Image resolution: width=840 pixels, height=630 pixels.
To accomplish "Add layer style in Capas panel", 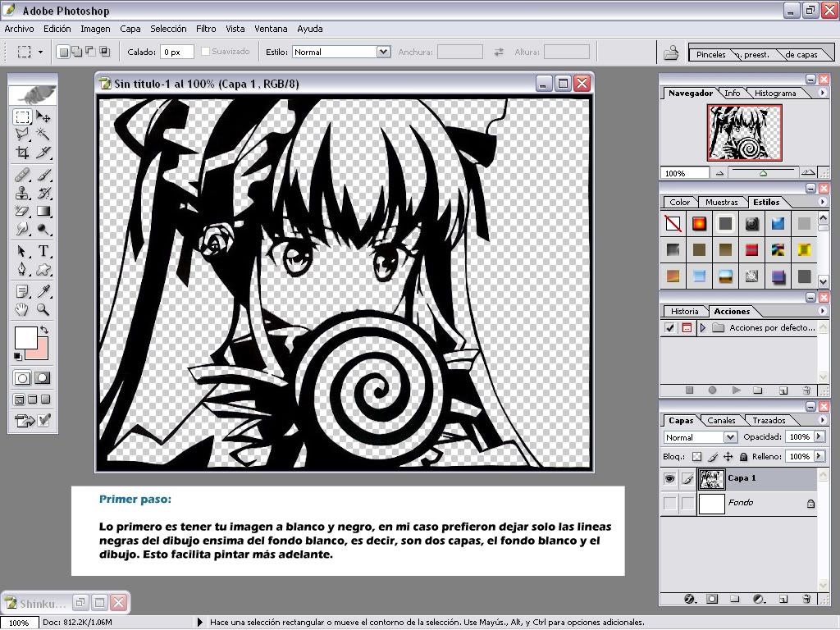I will click(x=690, y=599).
